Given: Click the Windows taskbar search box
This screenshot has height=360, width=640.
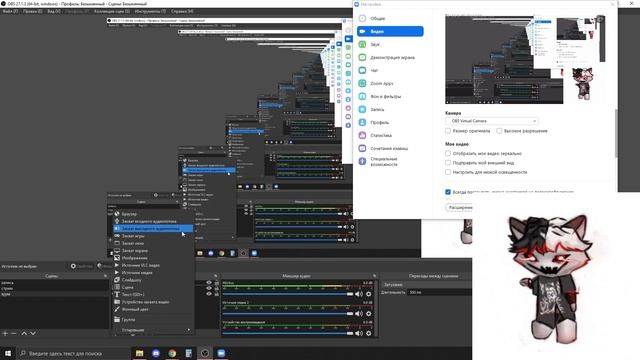Looking at the screenshot, I should pyautogui.click(x=73, y=353).
